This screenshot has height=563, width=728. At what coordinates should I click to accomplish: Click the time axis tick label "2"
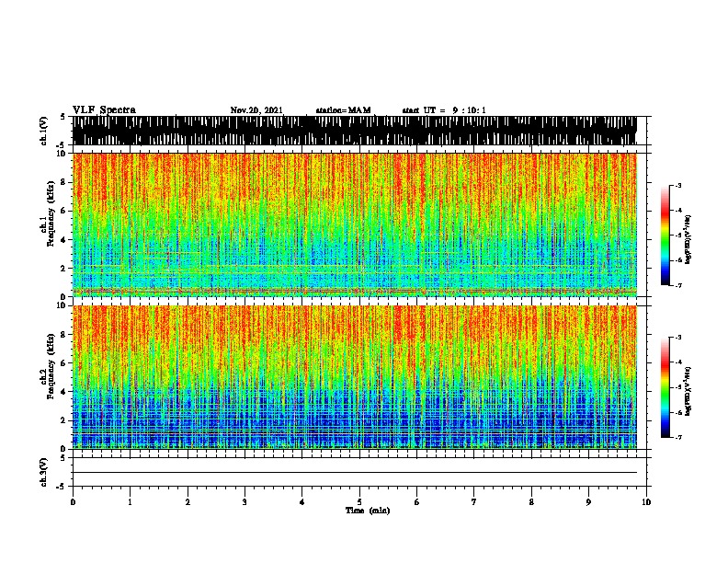point(188,502)
